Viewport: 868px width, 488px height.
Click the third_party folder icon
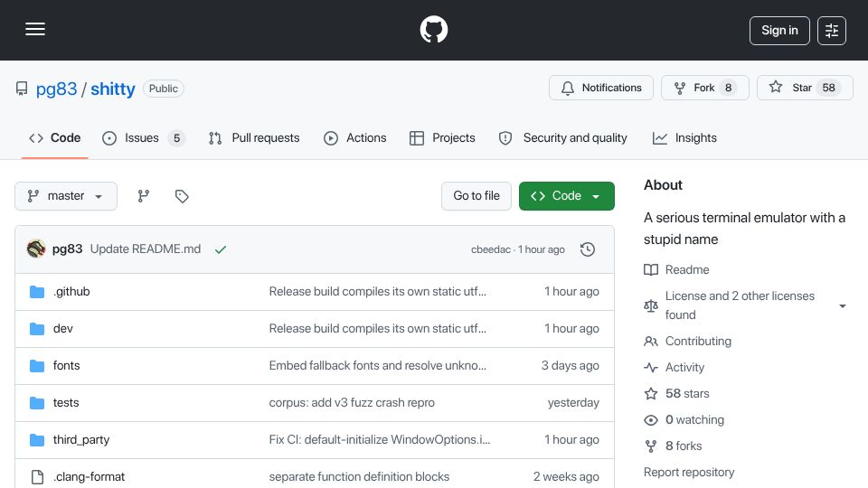click(37, 440)
